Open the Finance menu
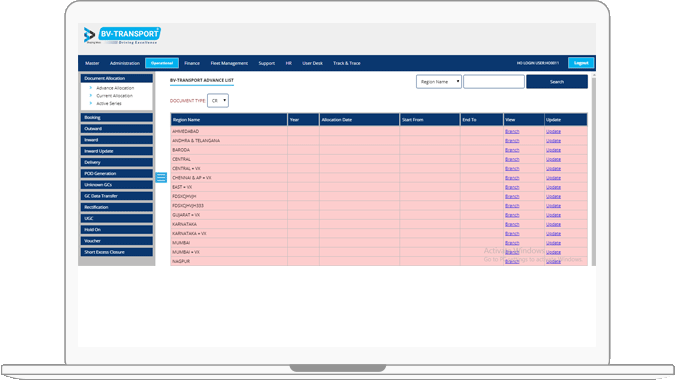The width and height of the screenshot is (675, 380). coord(192,63)
